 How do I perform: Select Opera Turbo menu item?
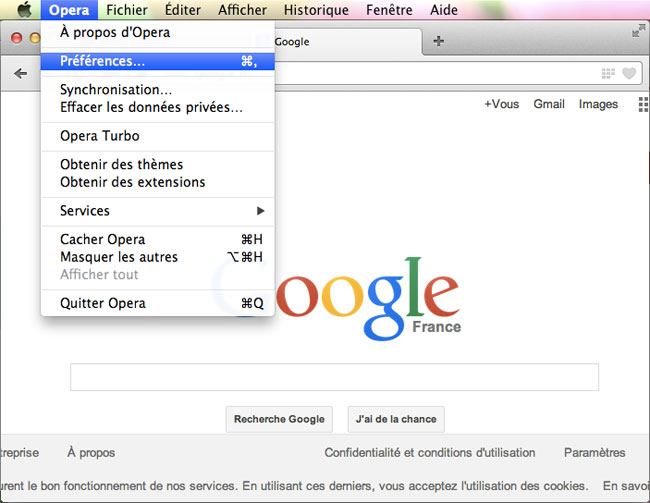click(x=158, y=136)
